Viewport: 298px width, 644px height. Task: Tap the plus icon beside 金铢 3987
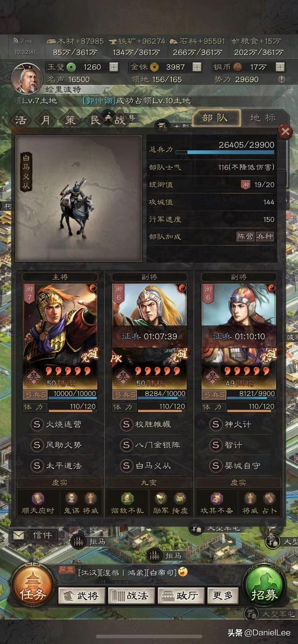coord(197,67)
